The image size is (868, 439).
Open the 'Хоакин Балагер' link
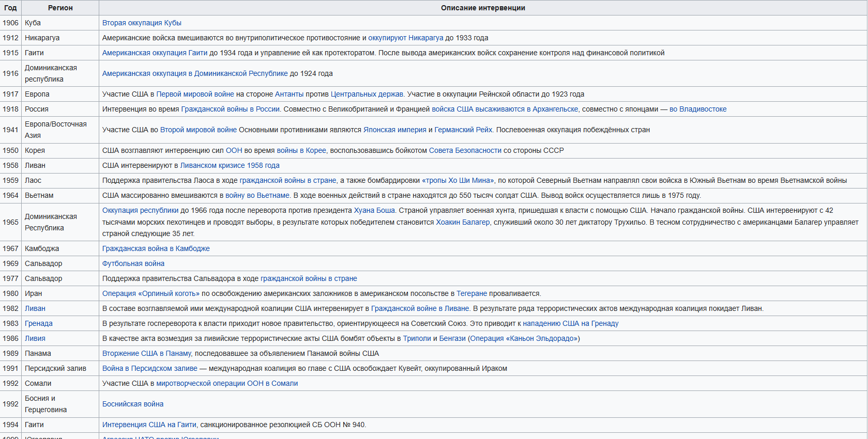[463, 222]
